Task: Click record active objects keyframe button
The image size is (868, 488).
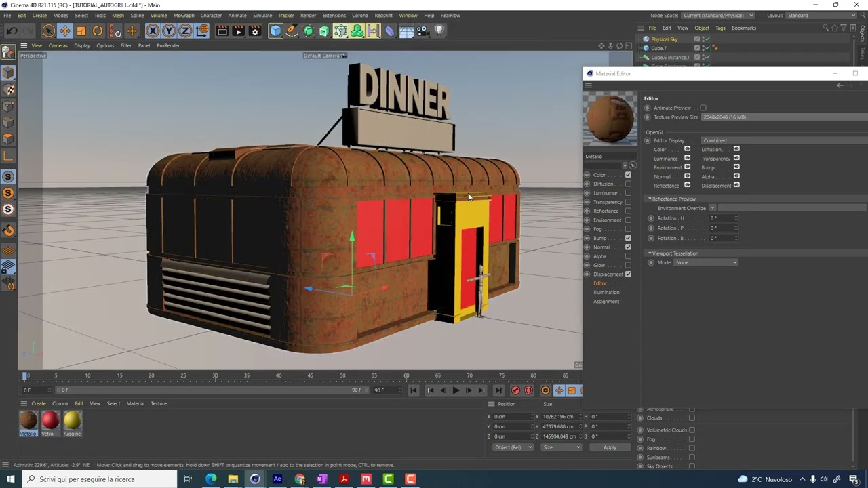Action: 516,390
